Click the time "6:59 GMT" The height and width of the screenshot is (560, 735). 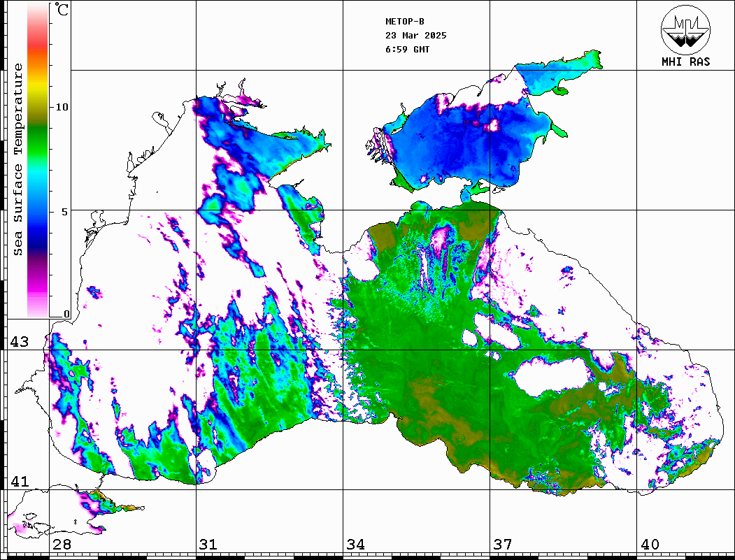(408, 50)
